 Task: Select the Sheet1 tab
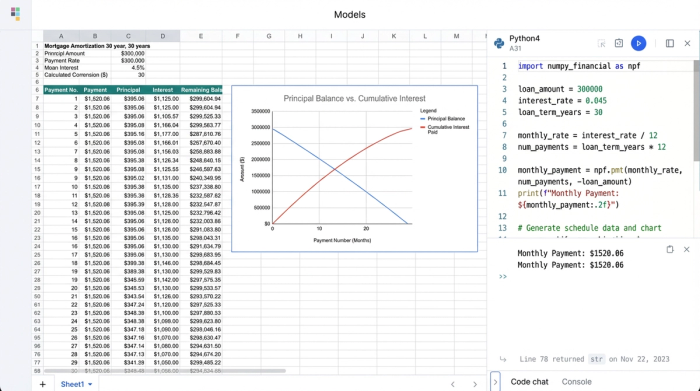[72, 384]
